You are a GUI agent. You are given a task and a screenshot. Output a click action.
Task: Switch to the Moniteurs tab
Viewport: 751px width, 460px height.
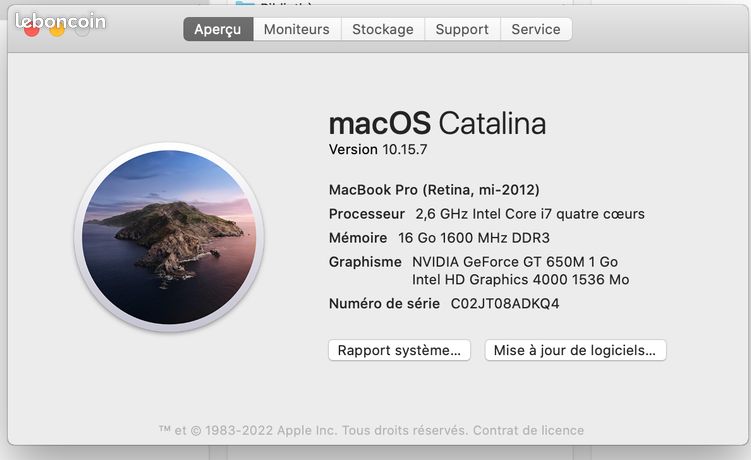coord(297,29)
